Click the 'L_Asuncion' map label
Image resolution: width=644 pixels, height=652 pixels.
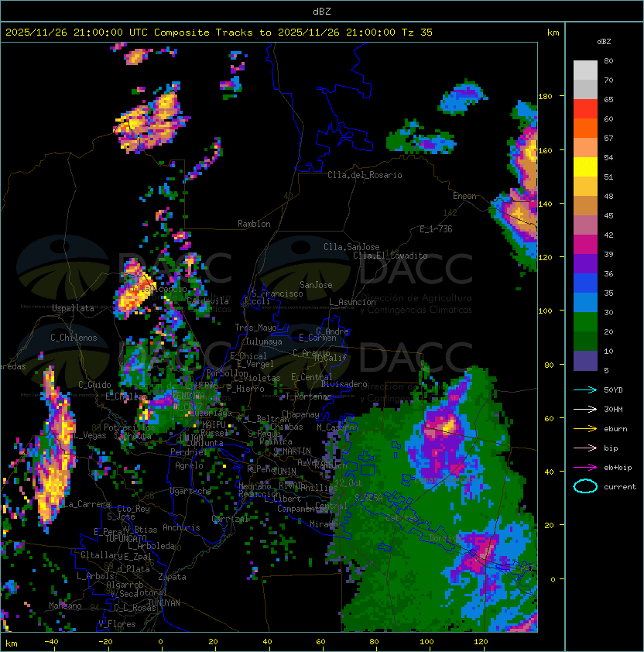tap(352, 302)
